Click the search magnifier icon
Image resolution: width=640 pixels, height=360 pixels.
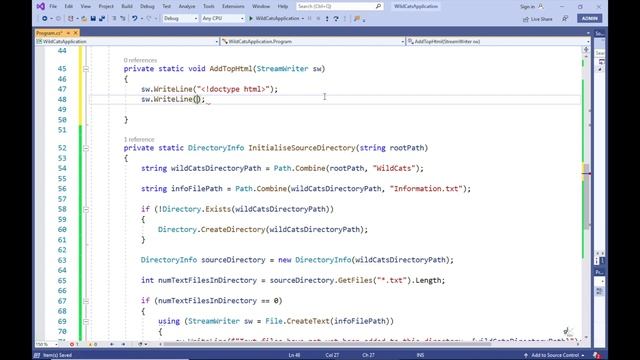[378, 7]
